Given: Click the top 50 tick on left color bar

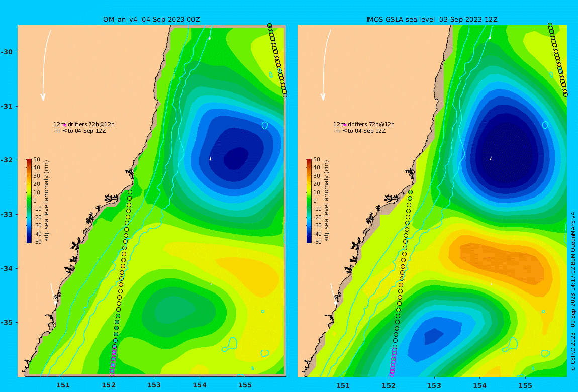Looking at the screenshot, I should [x=37, y=159].
